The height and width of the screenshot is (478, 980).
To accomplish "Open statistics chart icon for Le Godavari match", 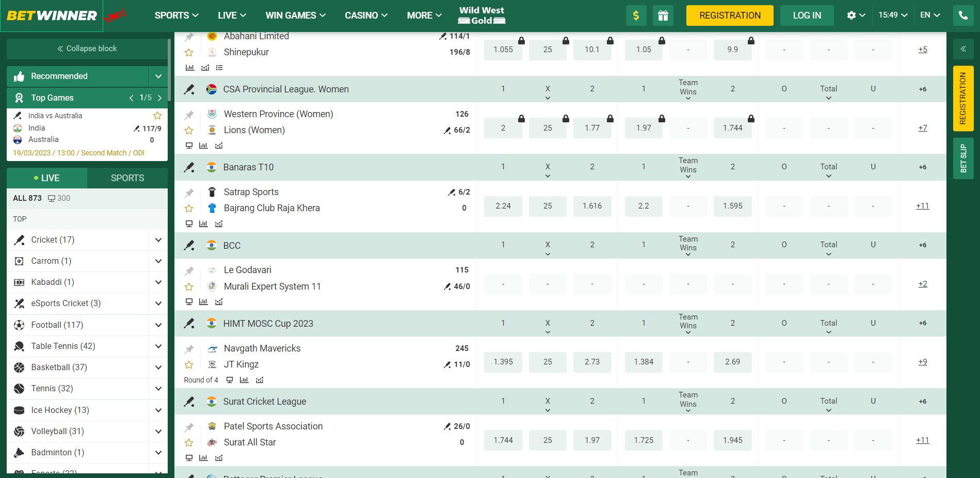I will pyautogui.click(x=203, y=301).
